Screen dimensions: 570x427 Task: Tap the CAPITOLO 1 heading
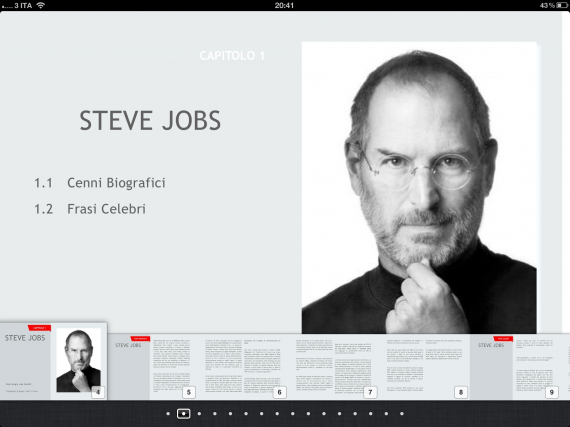232,56
